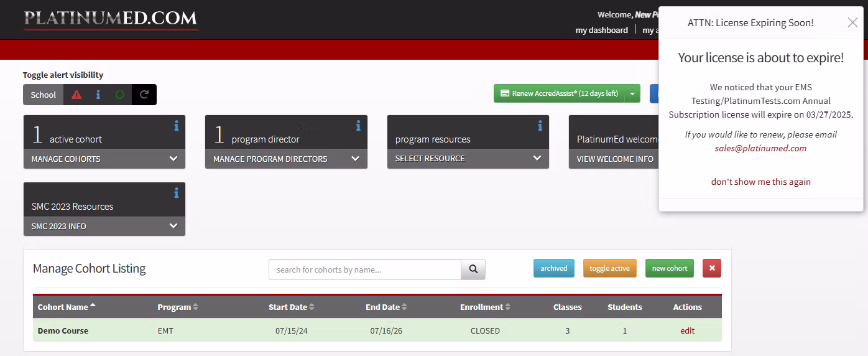868x356 pixels.
Task: Click the archived button
Action: coord(554,268)
